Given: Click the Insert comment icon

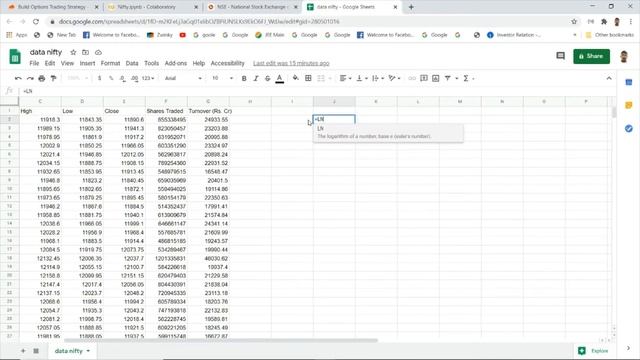Looking at the screenshot, I should click(x=424, y=78).
